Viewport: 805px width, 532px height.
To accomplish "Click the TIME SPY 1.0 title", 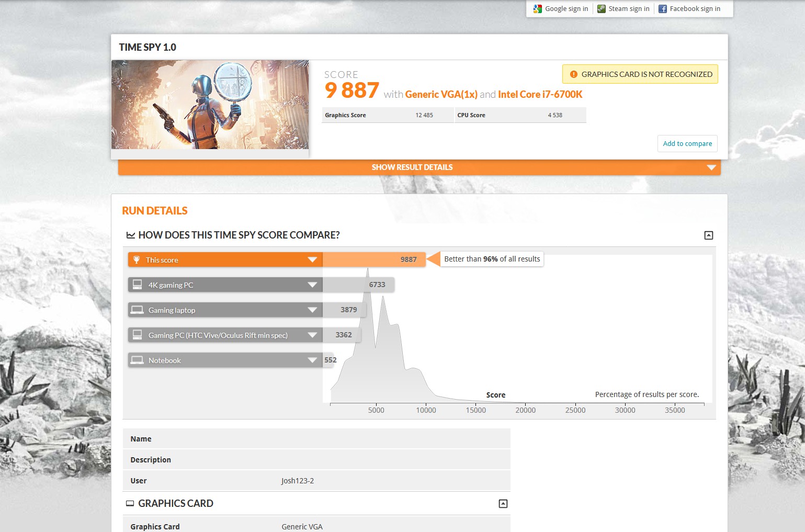I will (x=148, y=47).
